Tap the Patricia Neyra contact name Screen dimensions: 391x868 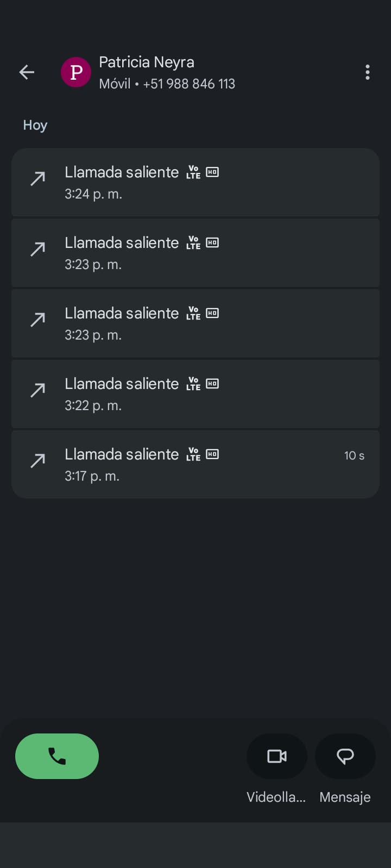coord(147,62)
